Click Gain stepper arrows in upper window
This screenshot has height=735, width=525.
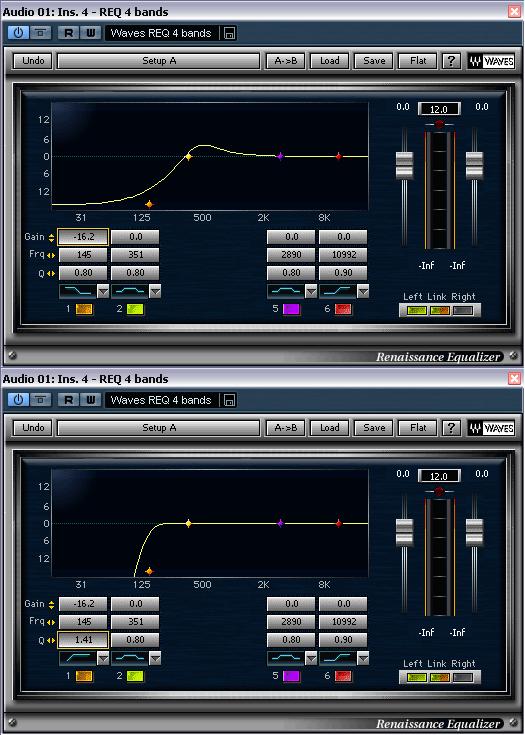point(51,237)
